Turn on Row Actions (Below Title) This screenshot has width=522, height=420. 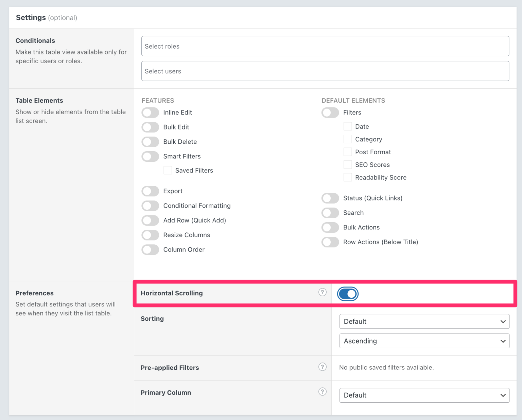click(x=330, y=242)
